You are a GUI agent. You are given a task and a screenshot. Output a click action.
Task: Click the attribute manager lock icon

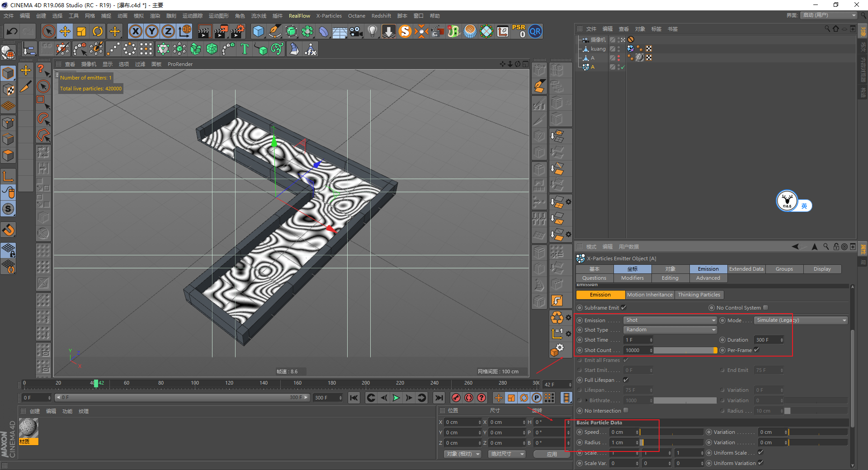coord(836,247)
